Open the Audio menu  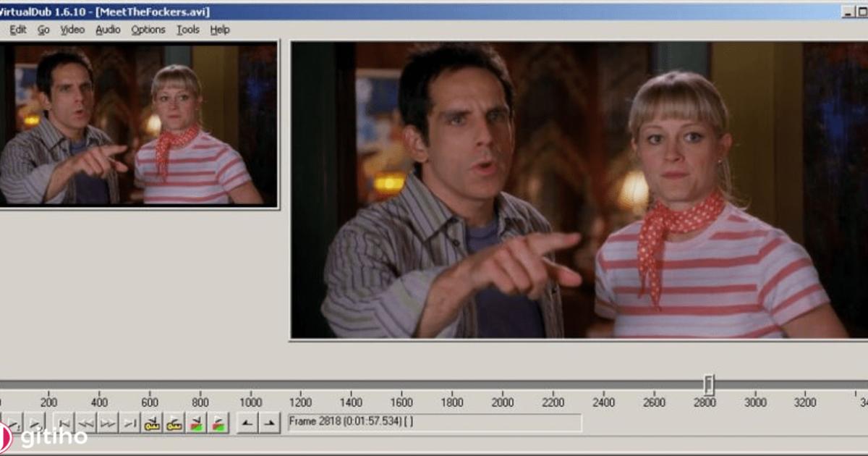click(108, 30)
